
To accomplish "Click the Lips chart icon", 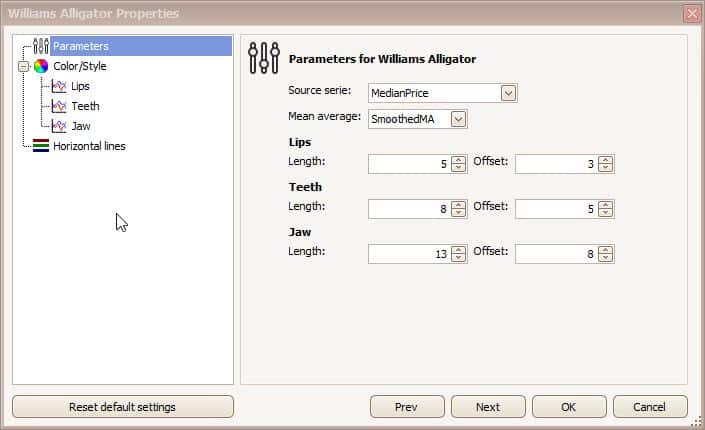I will click(x=59, y=86).
